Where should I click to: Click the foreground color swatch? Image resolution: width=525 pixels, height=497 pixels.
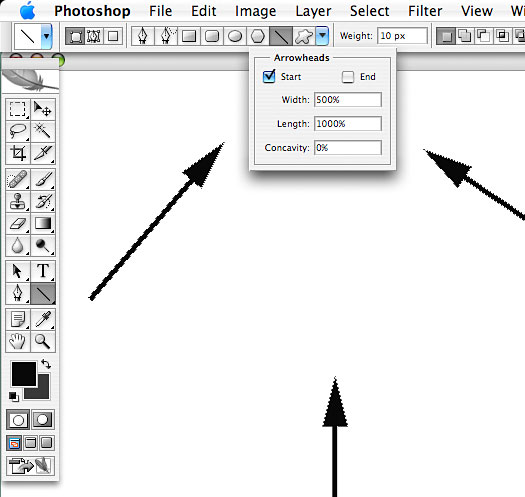coord(23,373)
